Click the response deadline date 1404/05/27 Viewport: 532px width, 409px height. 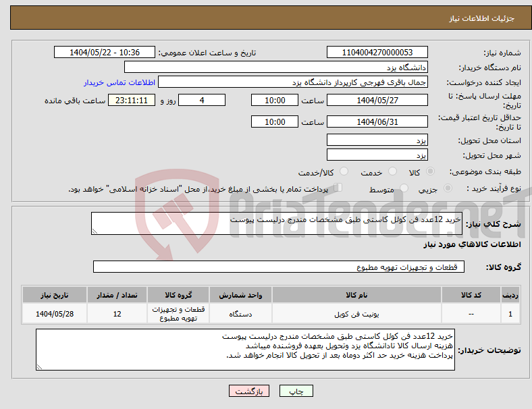(x=377, y=100)
